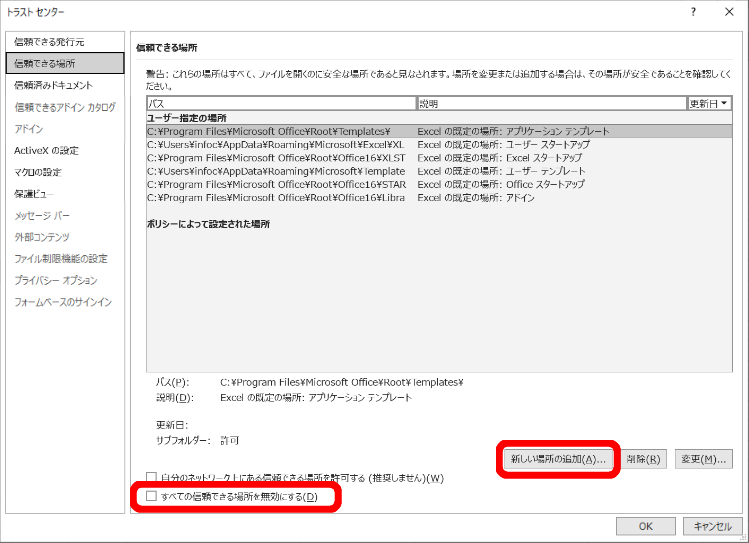The width and height of the screenshot is (749, 543).
Task: Click the 説明 column header
Action: [550, 103]
